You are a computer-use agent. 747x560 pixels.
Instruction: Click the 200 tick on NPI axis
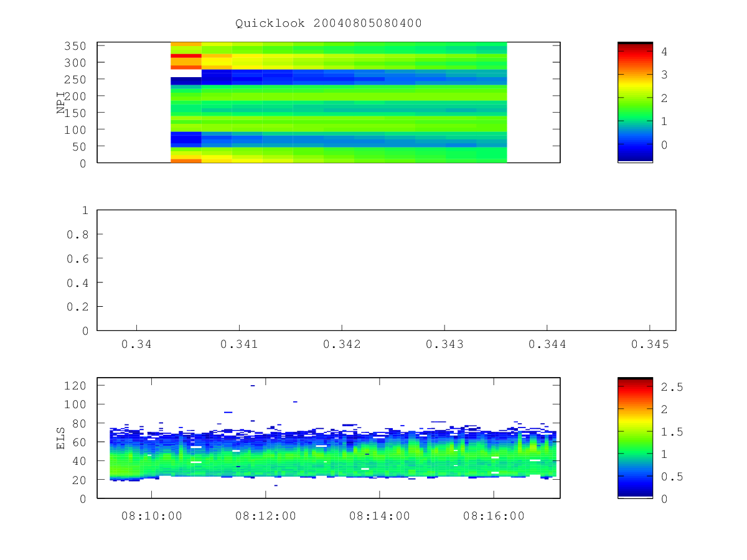pyautogui.click(x=77, y=96)
